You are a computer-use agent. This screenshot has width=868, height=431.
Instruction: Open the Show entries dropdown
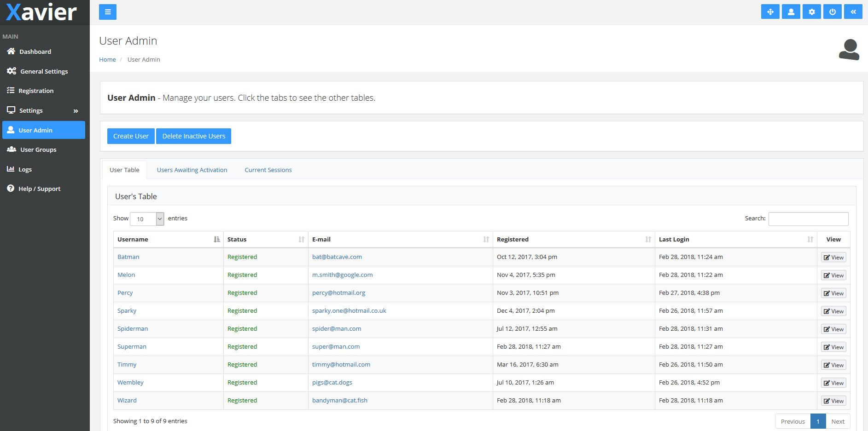click(x=146, y=219)
